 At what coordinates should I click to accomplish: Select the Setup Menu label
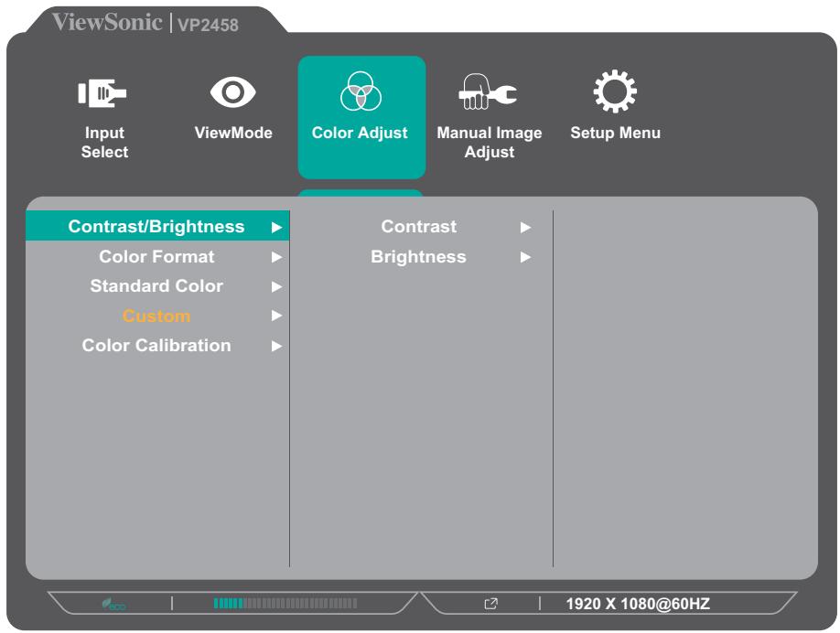point(615,133)
